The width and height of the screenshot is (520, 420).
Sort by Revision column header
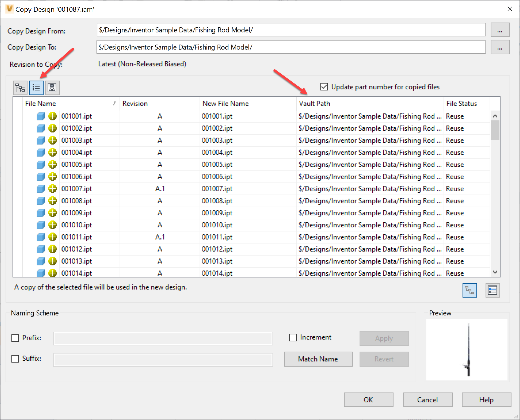(x=160, y=104)
